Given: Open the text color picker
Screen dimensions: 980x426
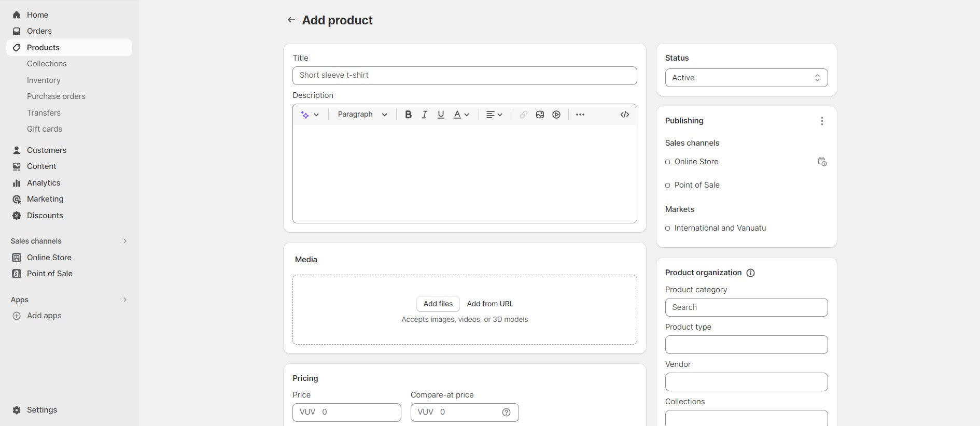Looking at the screenshot, I should (x=461, y=115).
